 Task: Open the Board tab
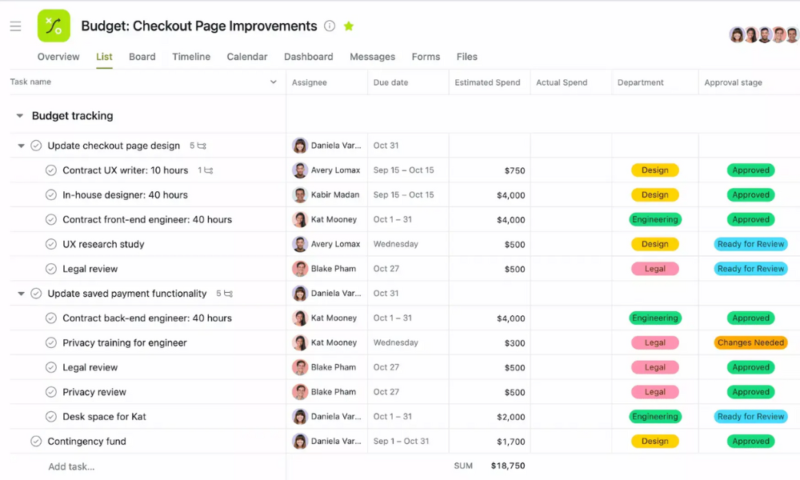142,57
